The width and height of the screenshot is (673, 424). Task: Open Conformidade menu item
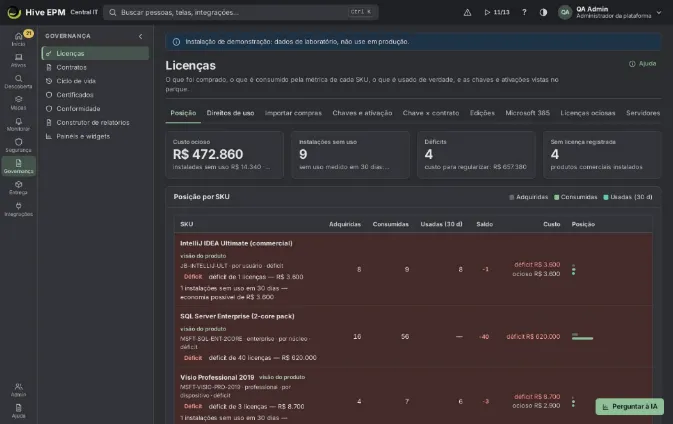95,109
